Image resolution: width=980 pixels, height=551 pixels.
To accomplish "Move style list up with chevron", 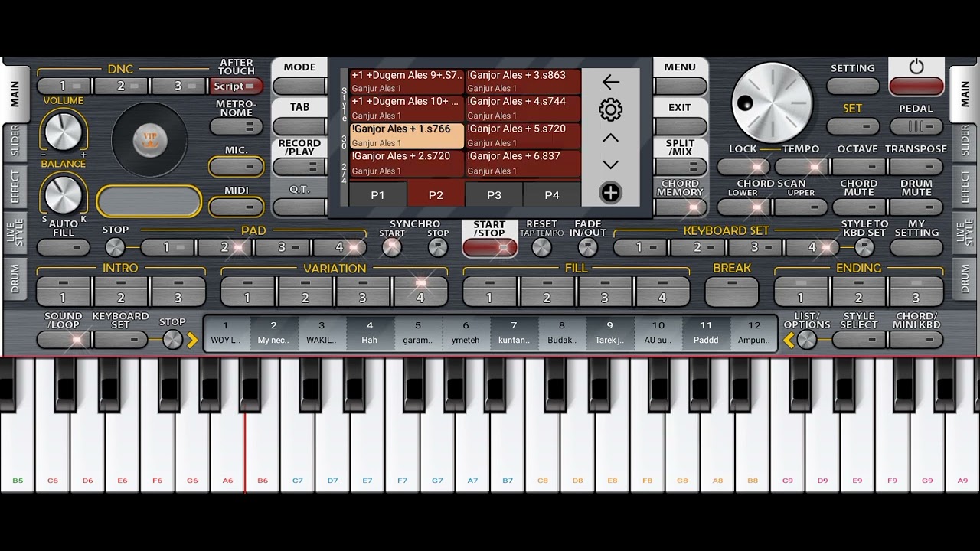I will click(610, 138).
